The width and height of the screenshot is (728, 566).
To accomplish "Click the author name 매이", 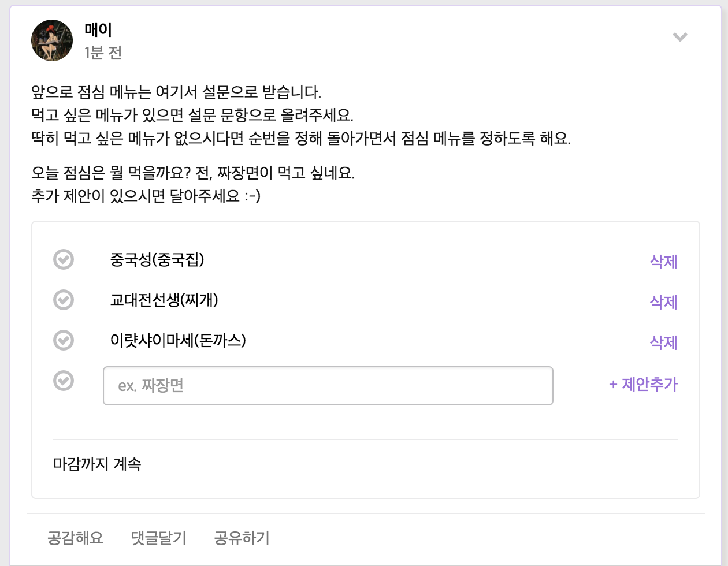I will pos(98,29).
